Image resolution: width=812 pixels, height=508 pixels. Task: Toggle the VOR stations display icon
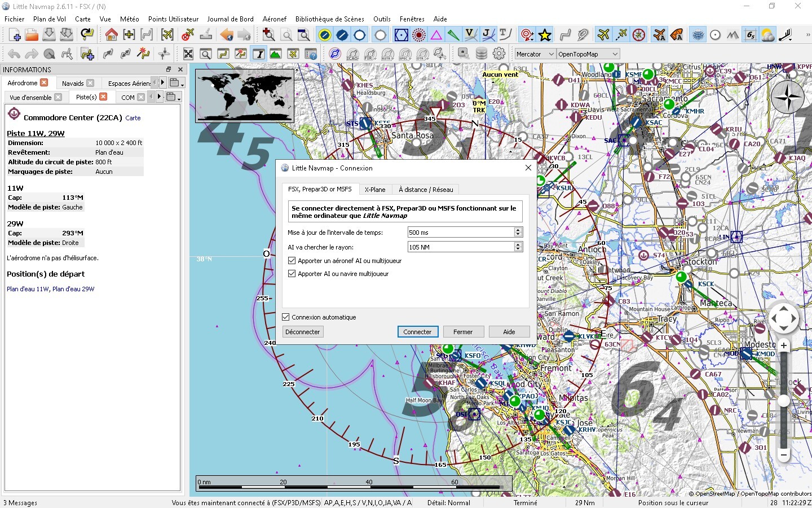pos(401,35)
